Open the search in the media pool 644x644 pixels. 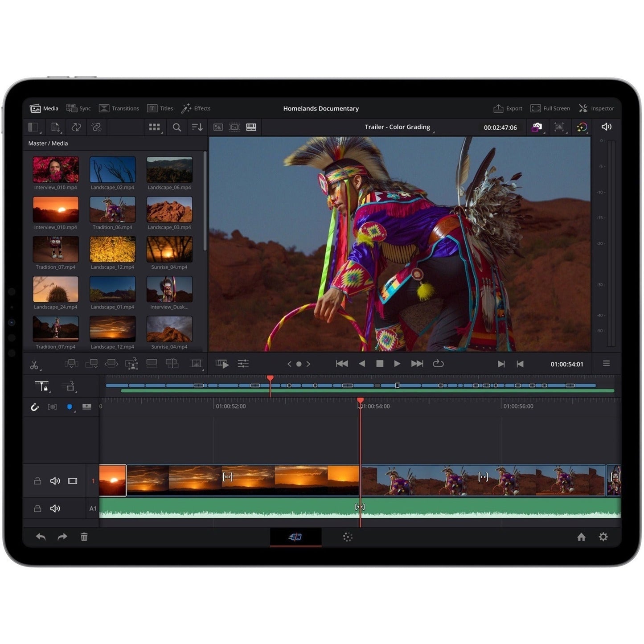(x=176, y=128)
